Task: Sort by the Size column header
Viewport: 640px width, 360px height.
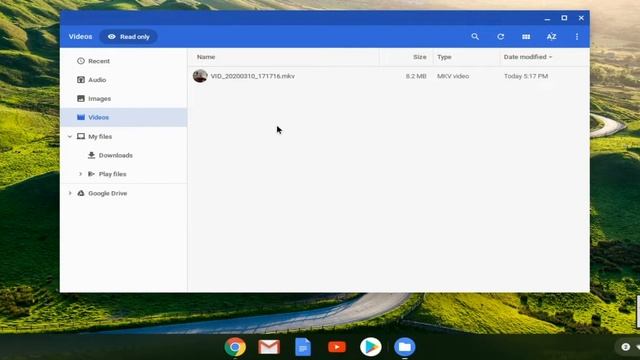Action: pos(420,57)
